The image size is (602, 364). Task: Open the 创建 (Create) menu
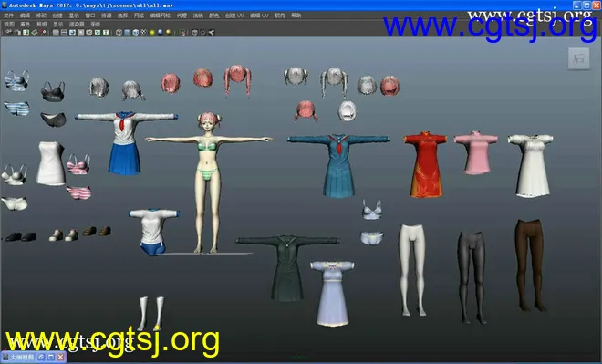tap(57, 16)
